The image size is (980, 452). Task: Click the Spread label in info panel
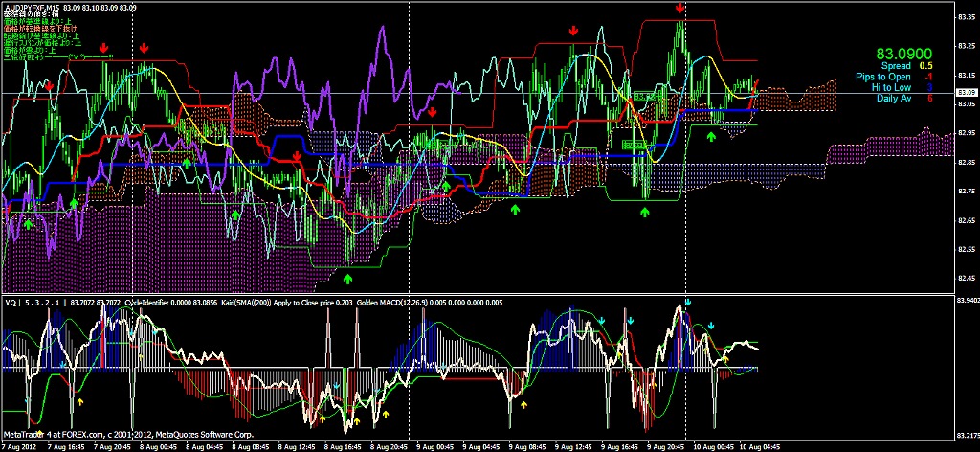(x=896, y=66)
